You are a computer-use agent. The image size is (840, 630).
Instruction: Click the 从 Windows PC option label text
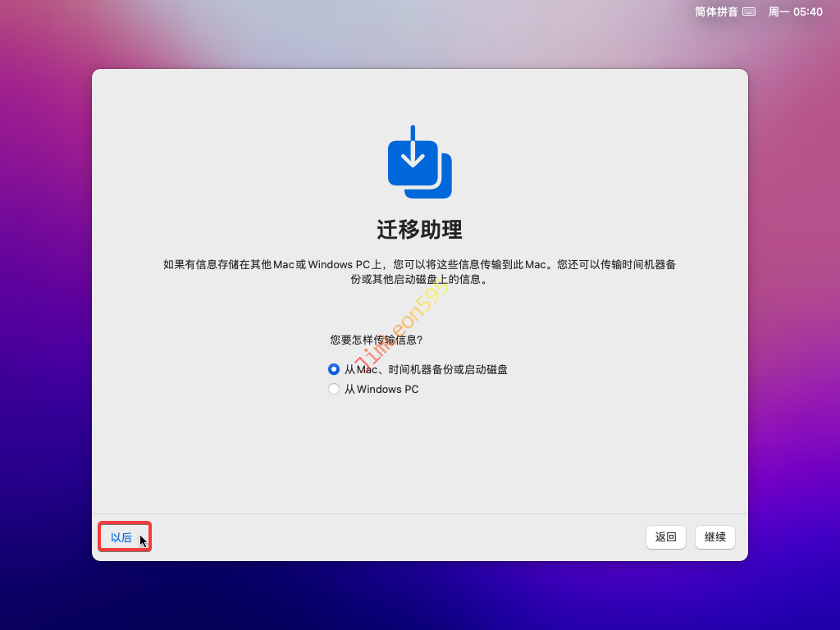click(381, 390)
